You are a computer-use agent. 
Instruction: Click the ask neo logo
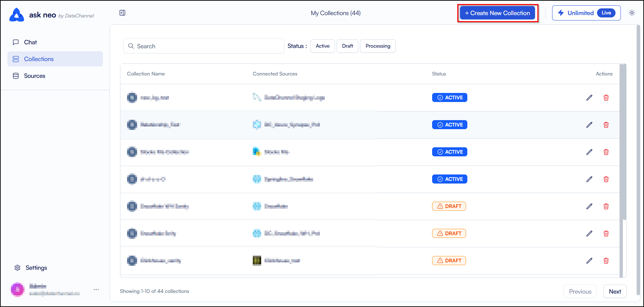(x=17, y=15)
